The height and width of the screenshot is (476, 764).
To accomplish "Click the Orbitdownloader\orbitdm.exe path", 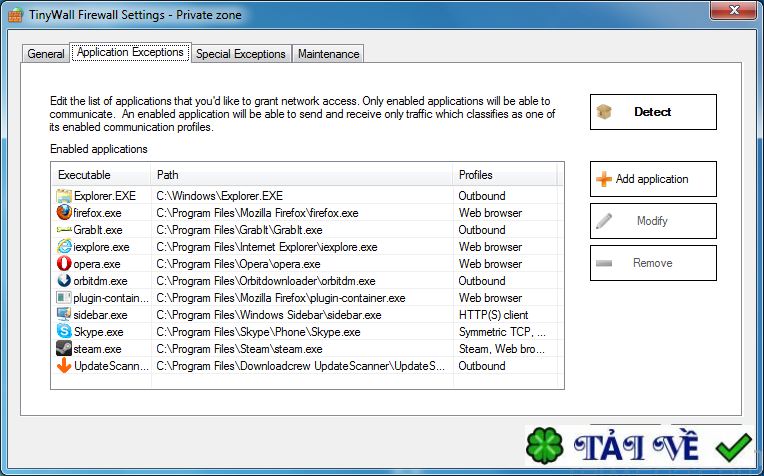I will click(266, 281).
